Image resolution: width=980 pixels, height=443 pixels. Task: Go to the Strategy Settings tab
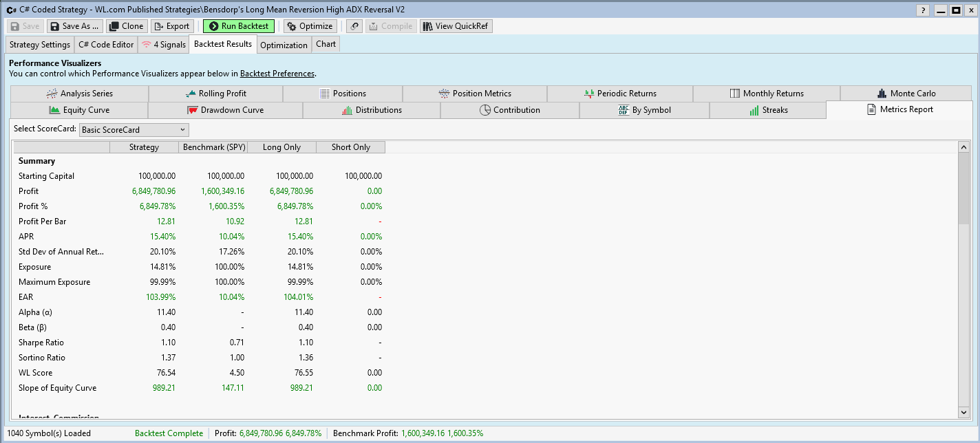(40, 45)
